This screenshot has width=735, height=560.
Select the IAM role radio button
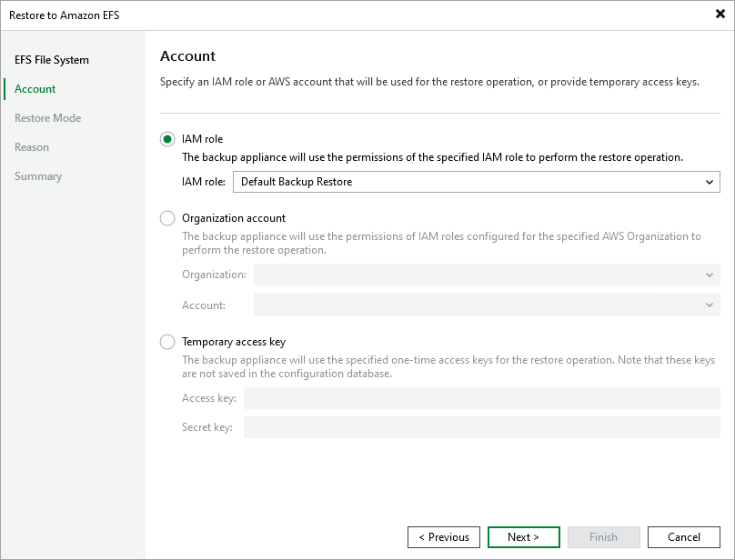[167, 139]
